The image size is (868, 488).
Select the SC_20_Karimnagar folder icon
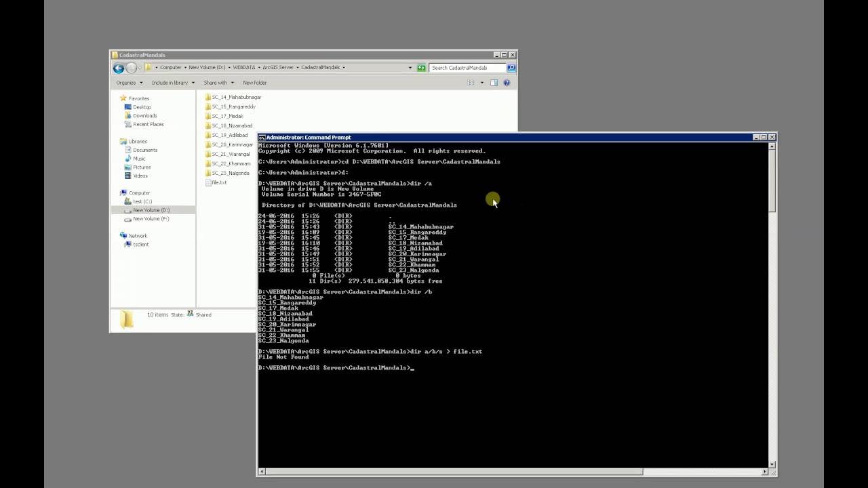208,144
